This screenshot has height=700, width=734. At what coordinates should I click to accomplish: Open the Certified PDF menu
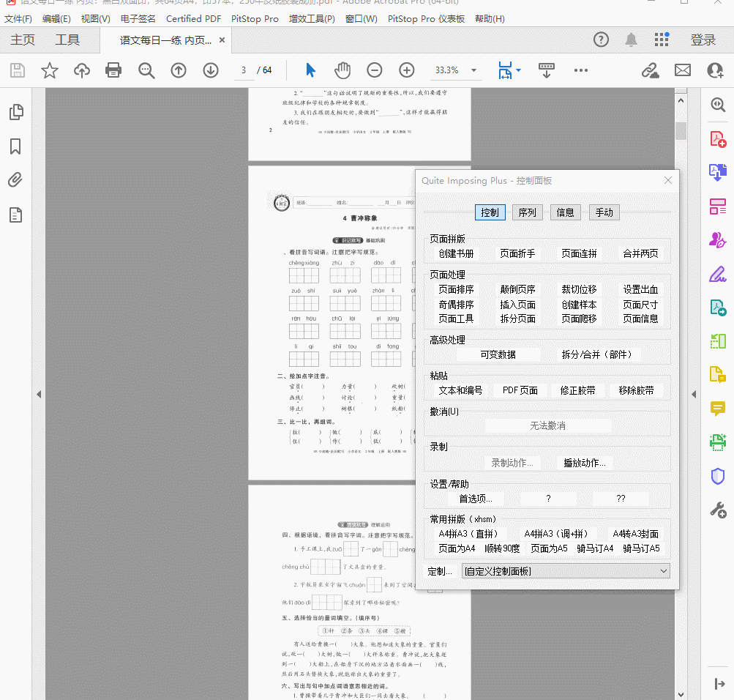pyautogui.click(x=193, y=19)
